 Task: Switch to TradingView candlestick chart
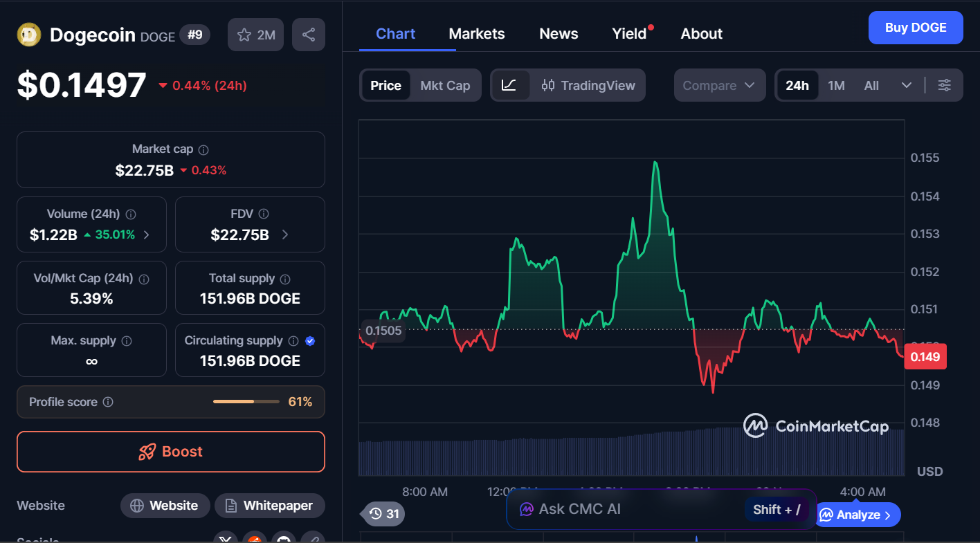[589, 85]
